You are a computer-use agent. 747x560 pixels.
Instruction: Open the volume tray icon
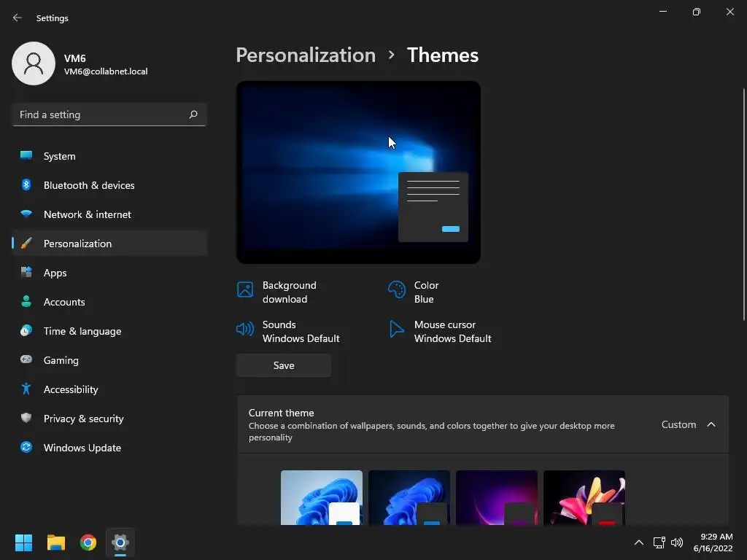point(676,542)
